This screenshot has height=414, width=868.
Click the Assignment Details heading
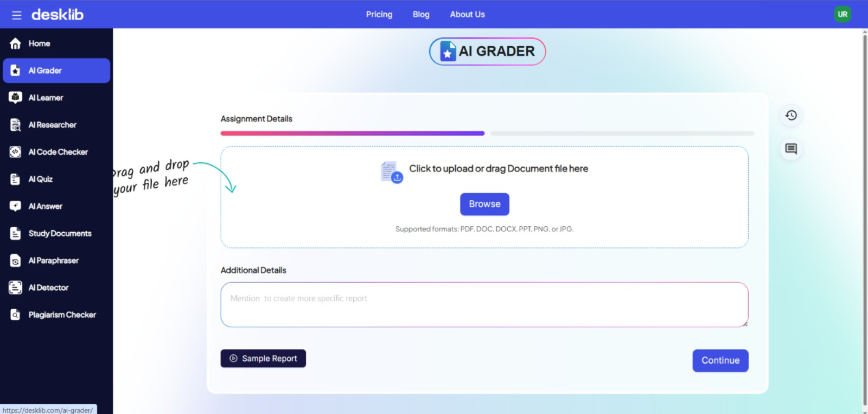pos(257,119)
